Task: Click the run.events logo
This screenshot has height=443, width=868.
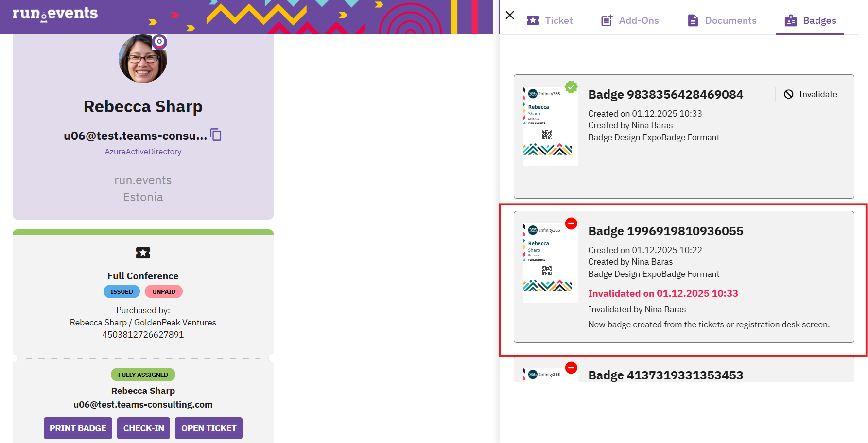Action: 55,14
